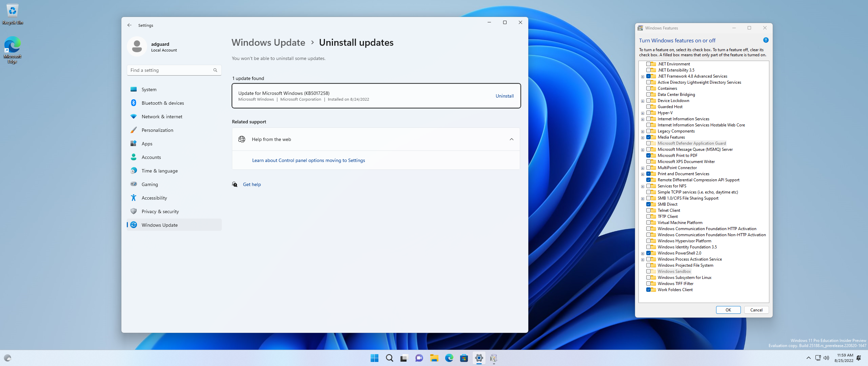868x366 pixels.
Task: Open Task View in taskbar
Action: click(404, 358)
